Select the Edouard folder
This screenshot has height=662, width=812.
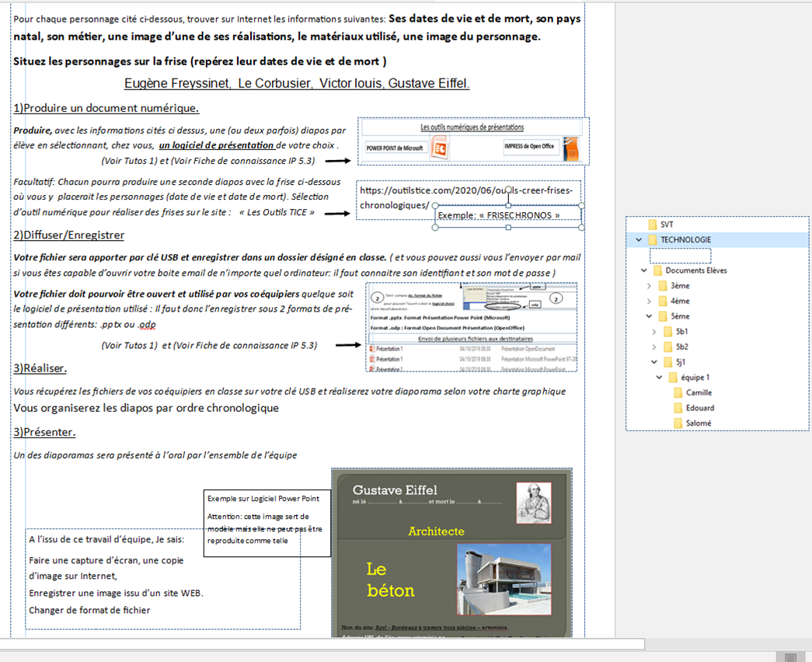pyautogui.click(x=694, y=408)
